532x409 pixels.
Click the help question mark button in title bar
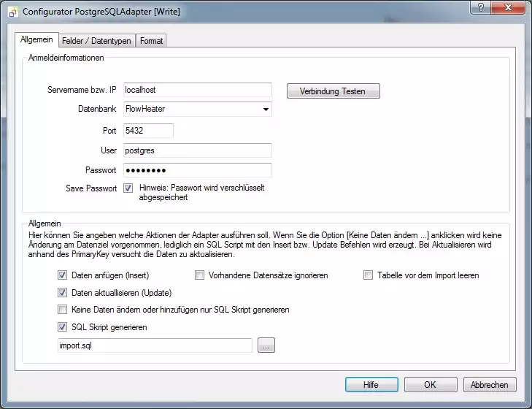(479, 8)
